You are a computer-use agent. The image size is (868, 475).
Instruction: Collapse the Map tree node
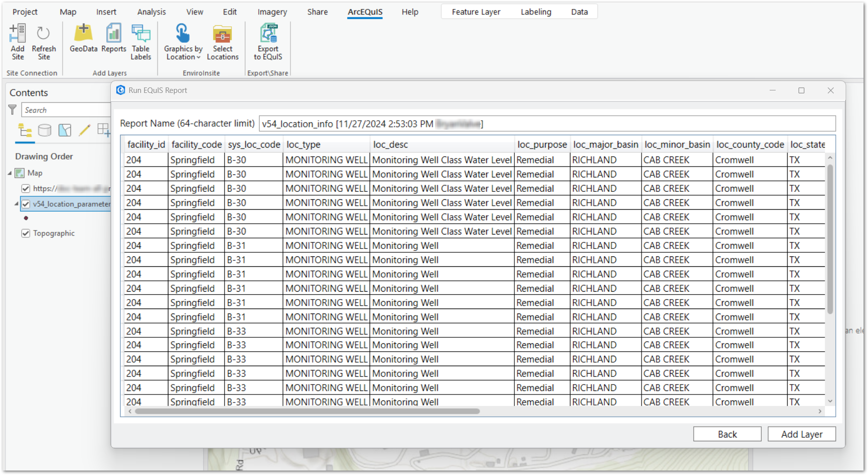pyautogui.click(x=10, y=173)
